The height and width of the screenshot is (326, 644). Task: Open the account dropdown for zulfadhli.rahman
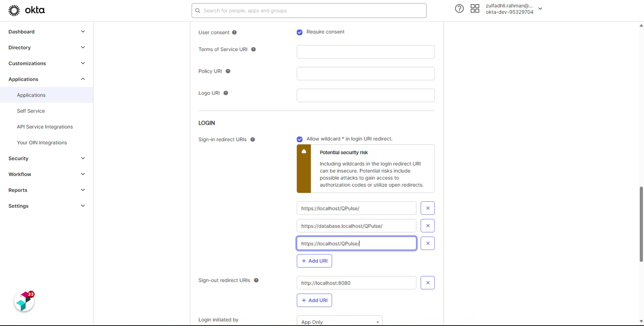pos(514,9)
